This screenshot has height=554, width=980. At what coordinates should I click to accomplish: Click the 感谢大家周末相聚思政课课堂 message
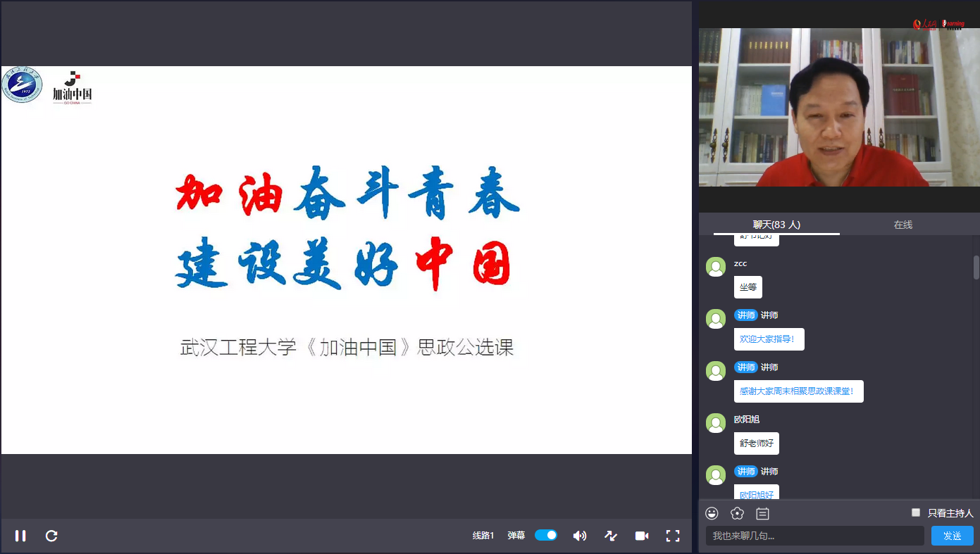798,391
